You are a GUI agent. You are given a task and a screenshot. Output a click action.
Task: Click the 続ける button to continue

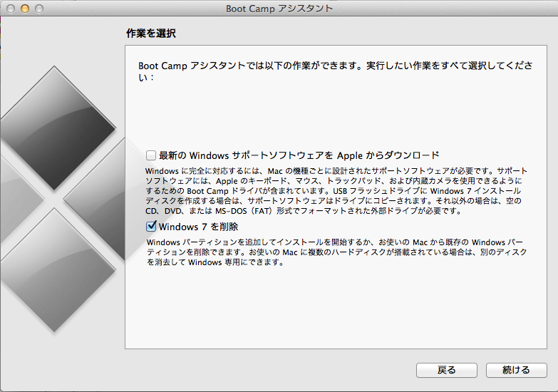tap(517, 371)
